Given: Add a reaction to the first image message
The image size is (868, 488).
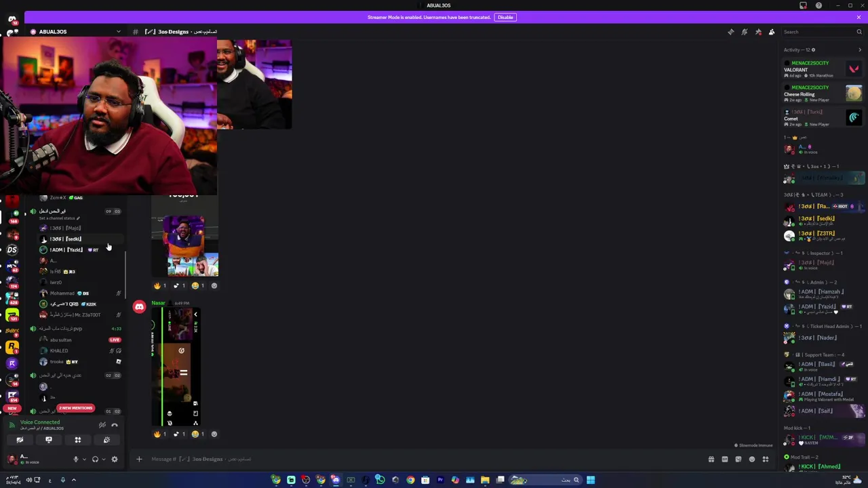Looking at the screenshot, I should (x=214, y=285).
